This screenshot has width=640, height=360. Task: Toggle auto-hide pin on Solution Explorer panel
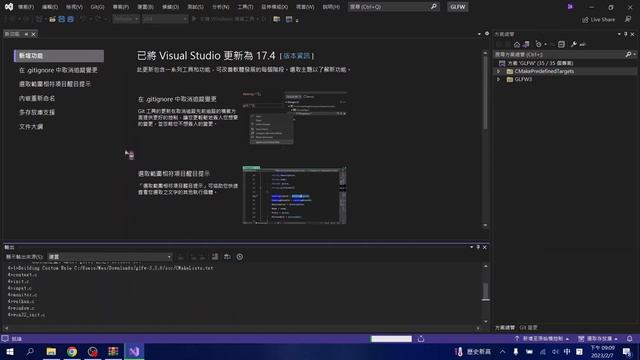pos(625,34)
